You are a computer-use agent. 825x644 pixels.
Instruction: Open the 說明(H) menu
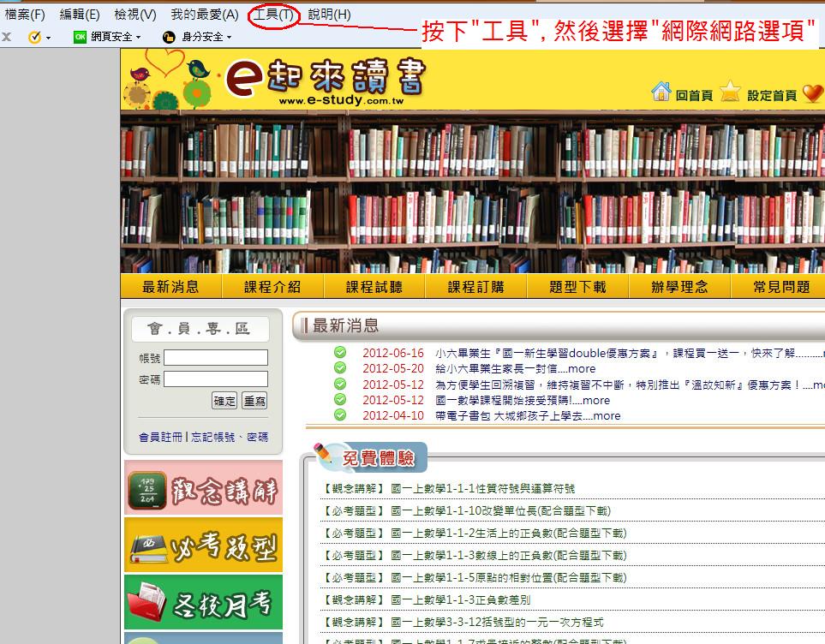[329, 15]
